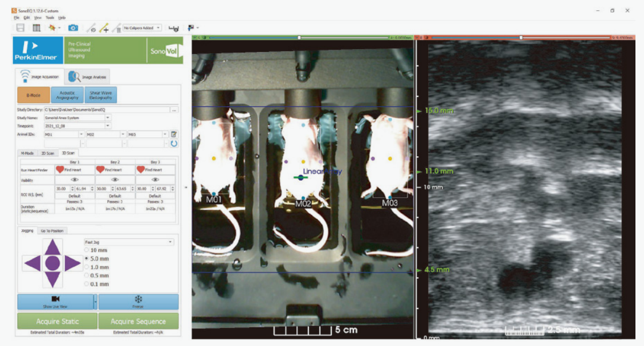Open the View menu
Viewport: 644px width, 346px height.
click(x=38, y=18)
